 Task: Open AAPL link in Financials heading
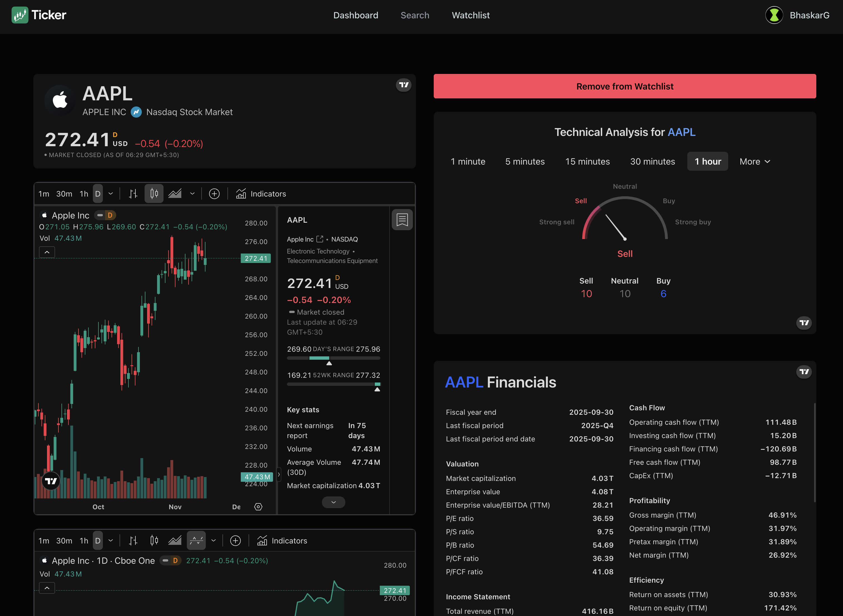click(x=464, y=382)
